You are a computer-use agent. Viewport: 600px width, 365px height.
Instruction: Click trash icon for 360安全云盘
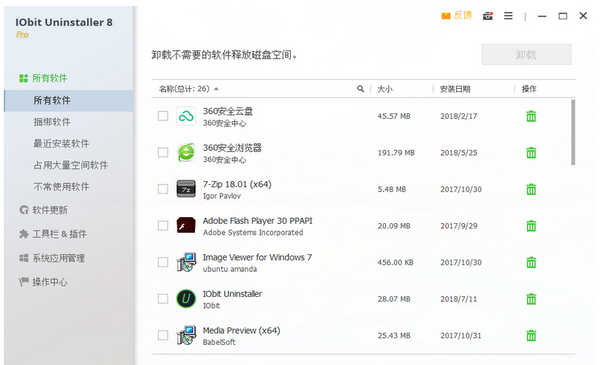531,116
